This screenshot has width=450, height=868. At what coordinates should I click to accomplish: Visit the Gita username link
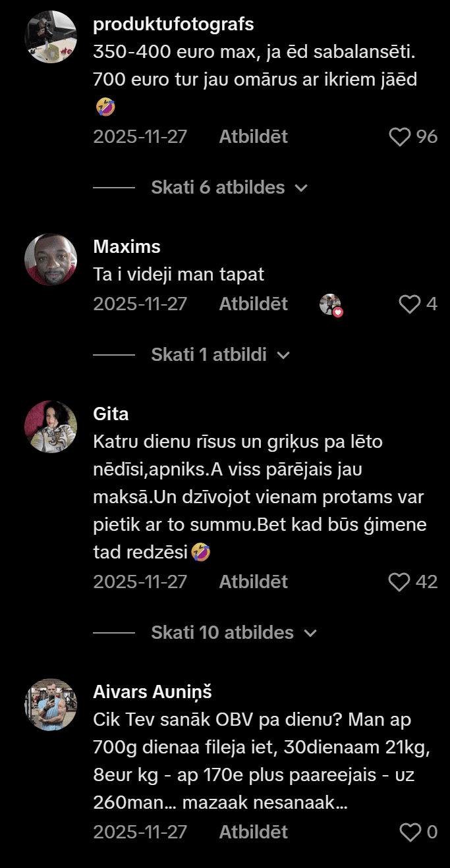click(x=111, y=414)
